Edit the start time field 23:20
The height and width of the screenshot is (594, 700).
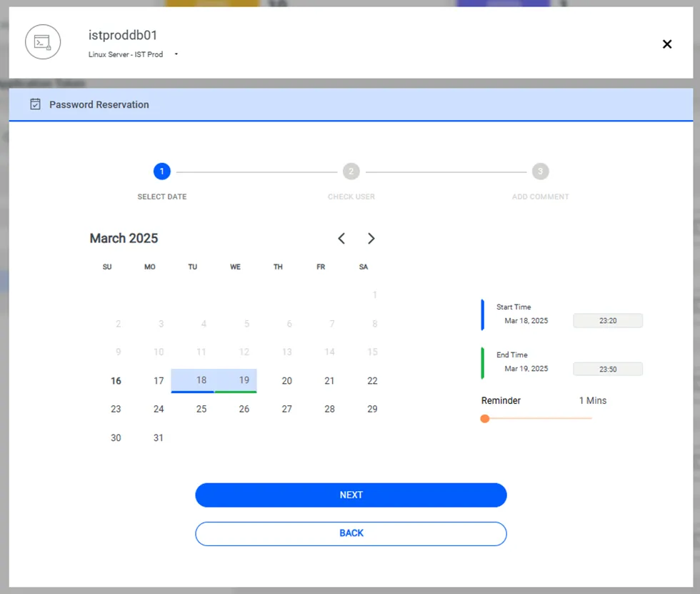point(608,321)
